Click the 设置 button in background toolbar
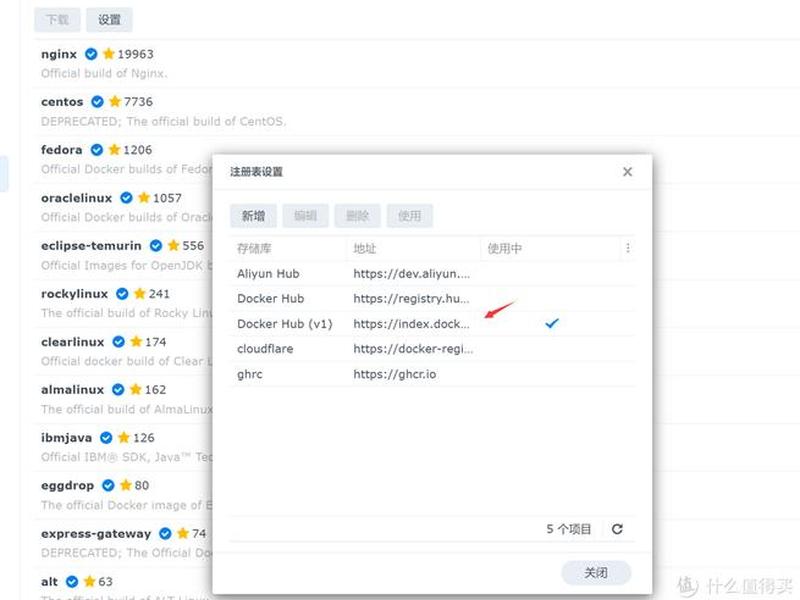This screenshot has width=800, height=600. point(109,20)
